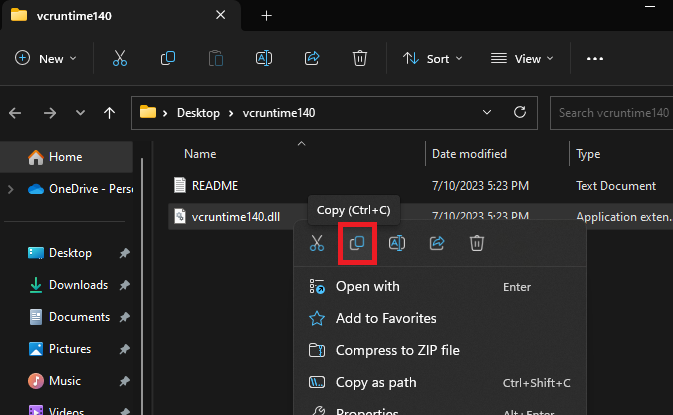Select 'Open with' from the context menu
Viewport: 673px width, 415px height.
tap(367, 286)
